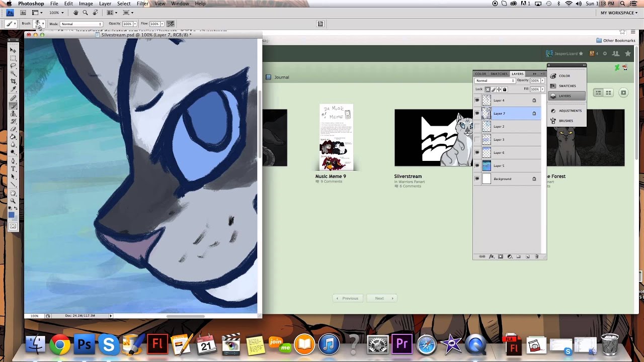Open the options bar Opacity arrow
Image resolution: width=644 pixels, height=362 pixels.
pyautogui.click(x=135, y=24)
